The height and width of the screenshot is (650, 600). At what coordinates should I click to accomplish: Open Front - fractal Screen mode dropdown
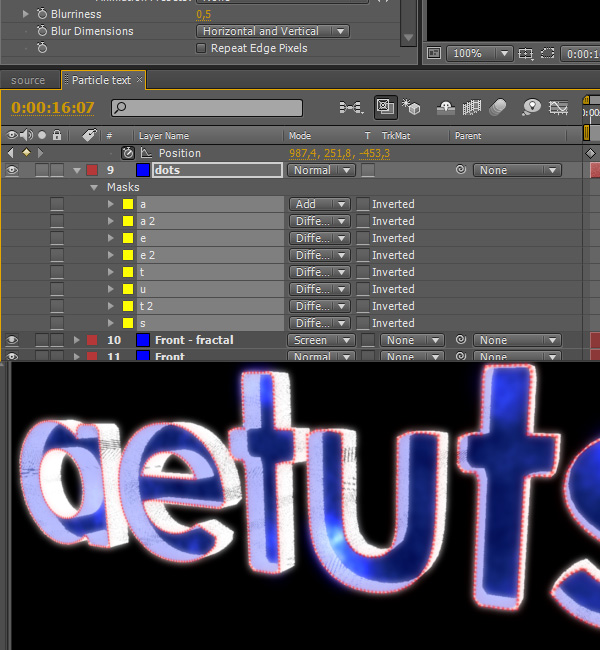click(x=321, y=340)
